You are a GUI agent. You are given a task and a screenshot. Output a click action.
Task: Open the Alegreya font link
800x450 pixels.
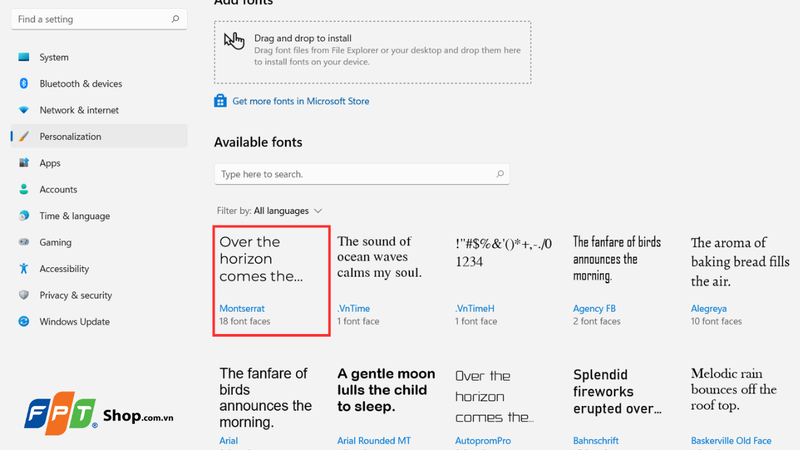(709, 309)
